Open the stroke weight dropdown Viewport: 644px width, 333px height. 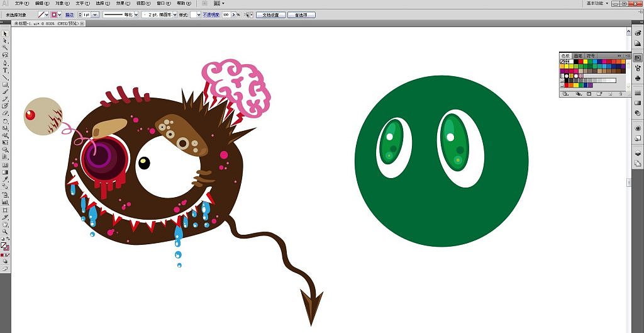coord(95,15)
